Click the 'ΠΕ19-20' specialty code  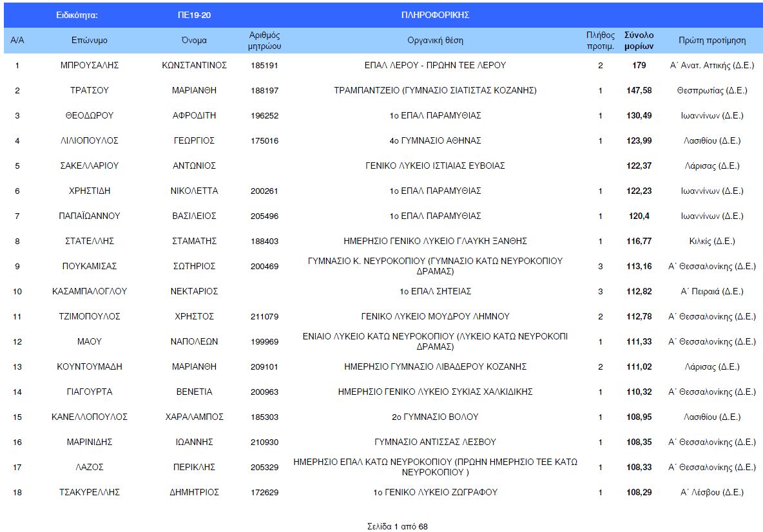(194, 15)
